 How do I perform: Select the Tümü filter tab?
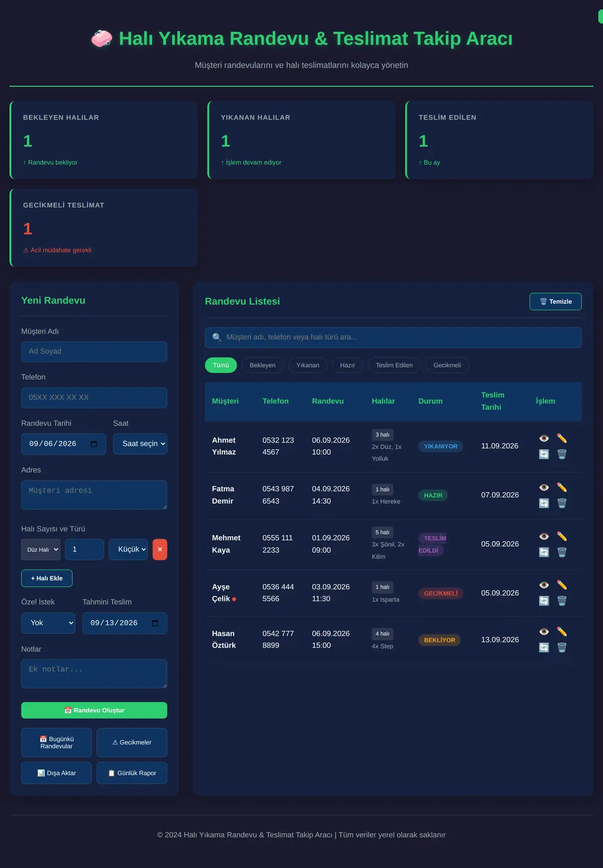pos(221,365)
